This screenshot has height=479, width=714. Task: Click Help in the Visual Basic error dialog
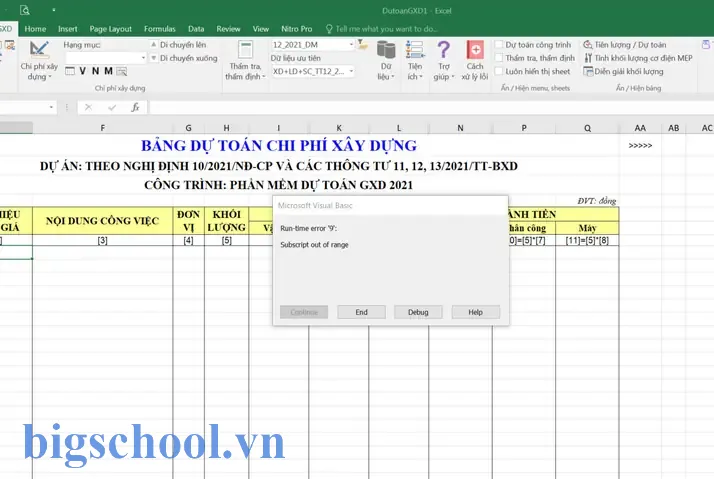[475, 312]
